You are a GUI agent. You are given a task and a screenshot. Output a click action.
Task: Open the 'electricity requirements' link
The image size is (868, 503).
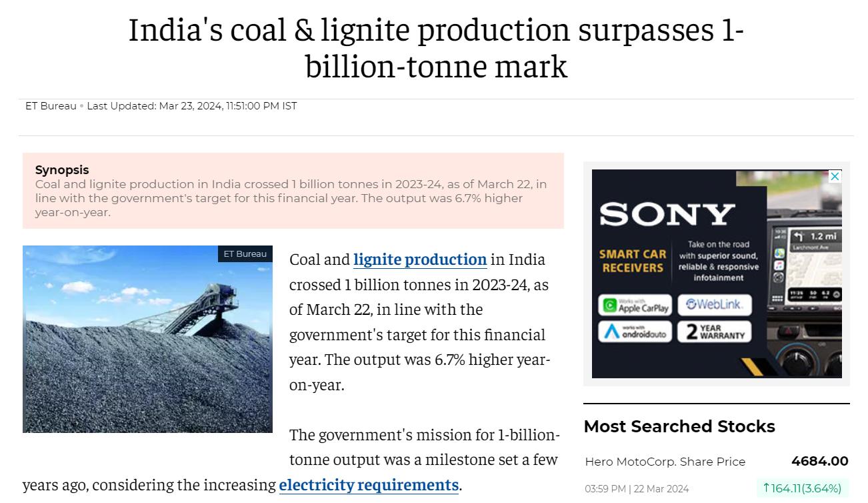(369, 484)
